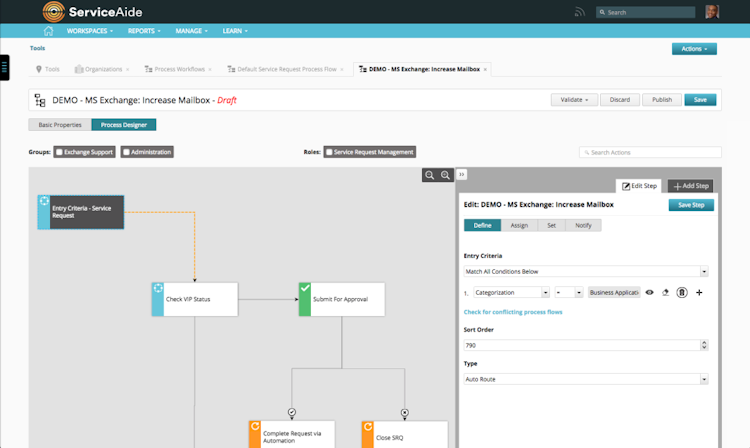Select the Complete Request via Automation step
This screenshot has width=750, height=448.
tap(292, 435)
